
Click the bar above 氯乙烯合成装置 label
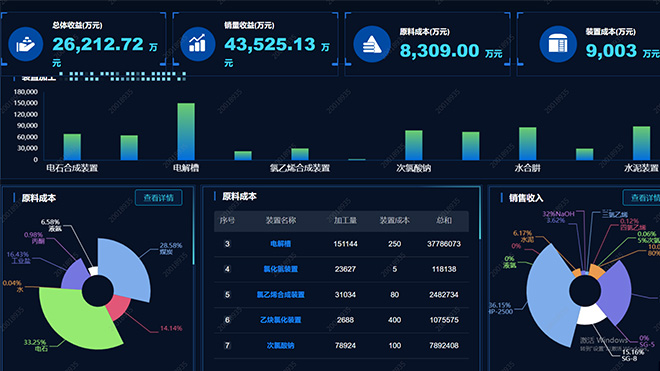coord(300,154)
